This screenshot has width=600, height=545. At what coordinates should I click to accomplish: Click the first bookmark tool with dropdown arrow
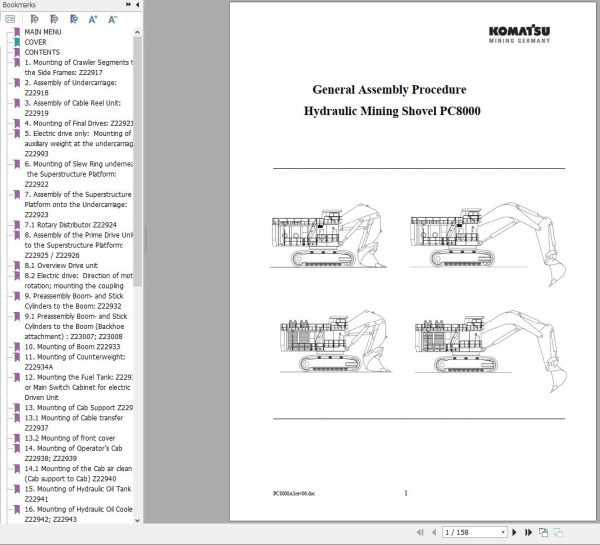[x=34, y=19]
